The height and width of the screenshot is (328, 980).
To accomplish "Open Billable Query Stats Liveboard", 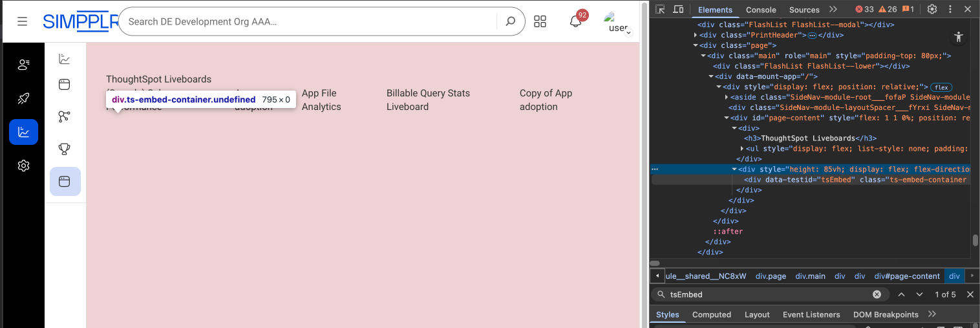I will pyautogui.click(x=428, y=100).
